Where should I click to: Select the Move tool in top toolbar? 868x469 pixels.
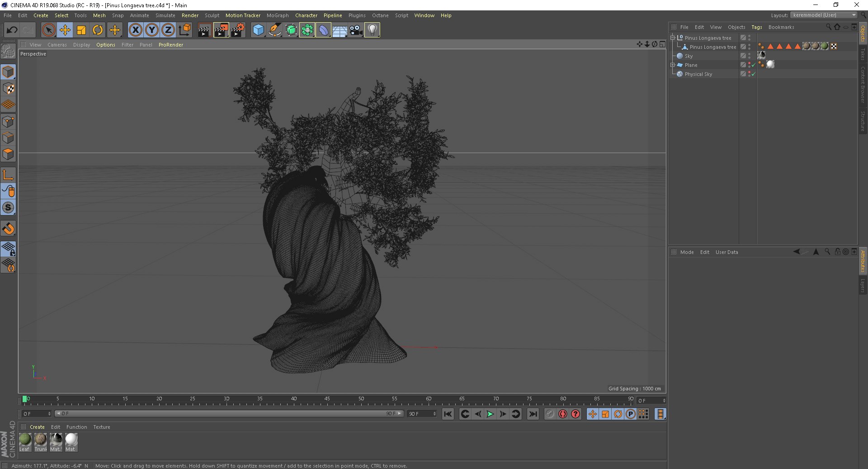[x=65, y=30]
